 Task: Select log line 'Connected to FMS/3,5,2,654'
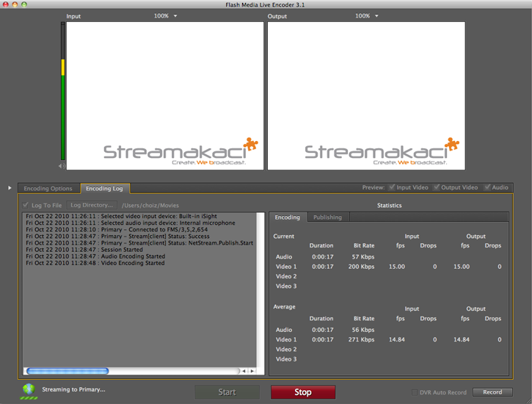pos(117,229)
